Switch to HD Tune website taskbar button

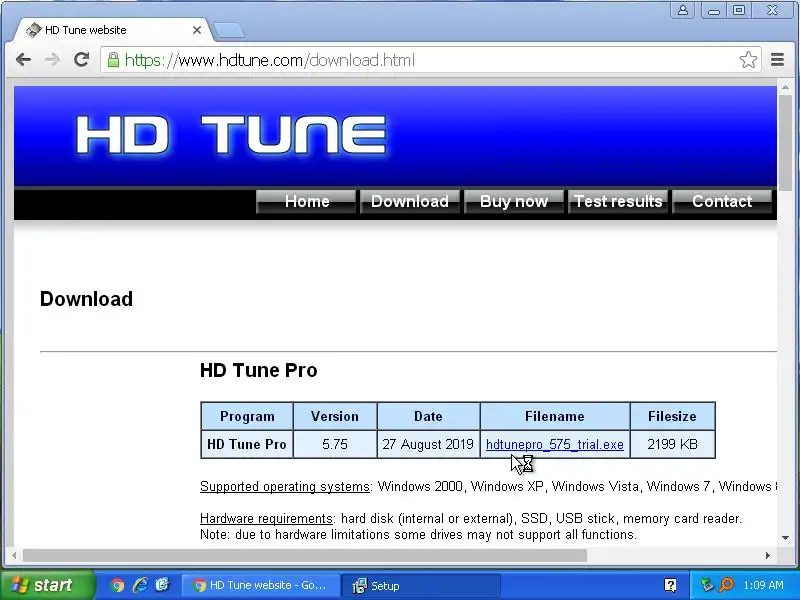tap(261, 585)
